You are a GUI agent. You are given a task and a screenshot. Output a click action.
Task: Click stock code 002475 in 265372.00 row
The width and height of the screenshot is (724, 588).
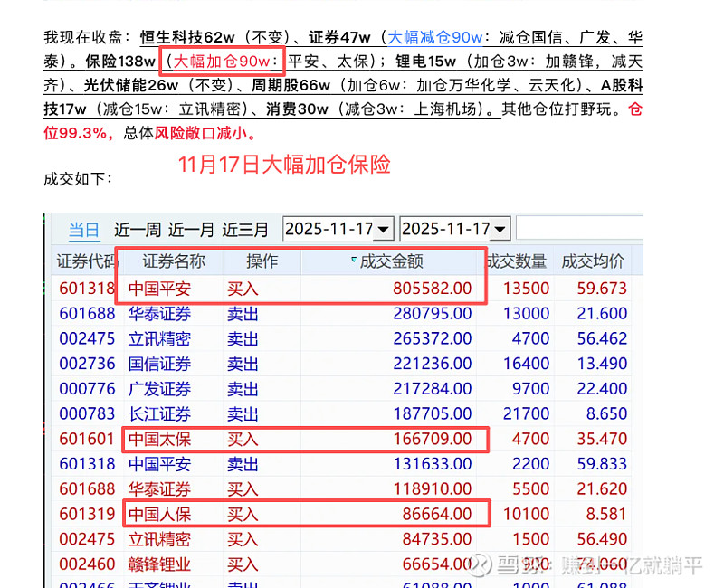tap(87, 338)
